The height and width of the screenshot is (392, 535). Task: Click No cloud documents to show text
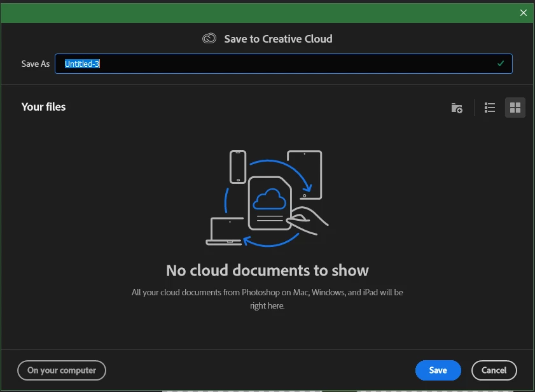coord(267,270)
